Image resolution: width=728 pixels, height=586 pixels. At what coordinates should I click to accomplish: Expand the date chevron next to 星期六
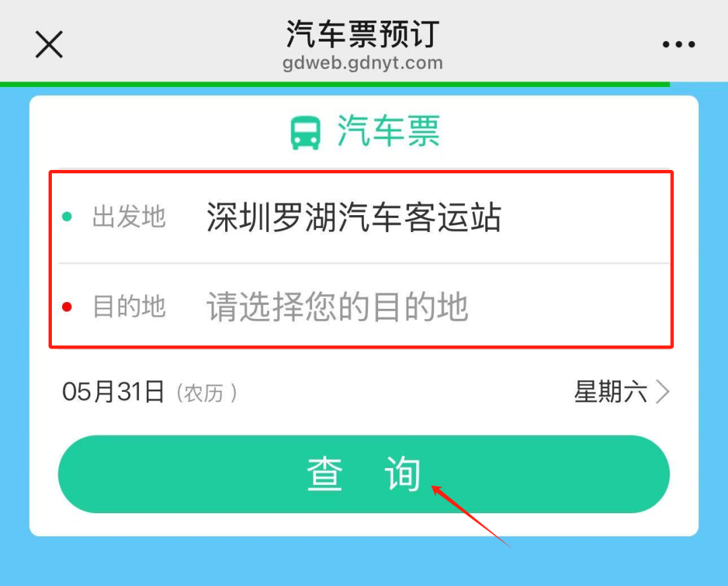click(663, 392)
